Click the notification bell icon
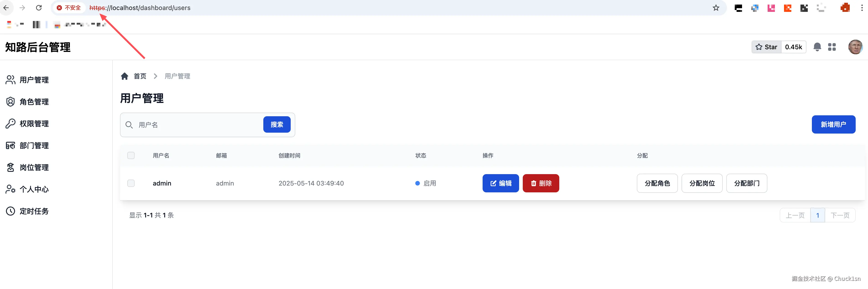The height and width of the screenshot is (289, 868). [x=817, y=47]
